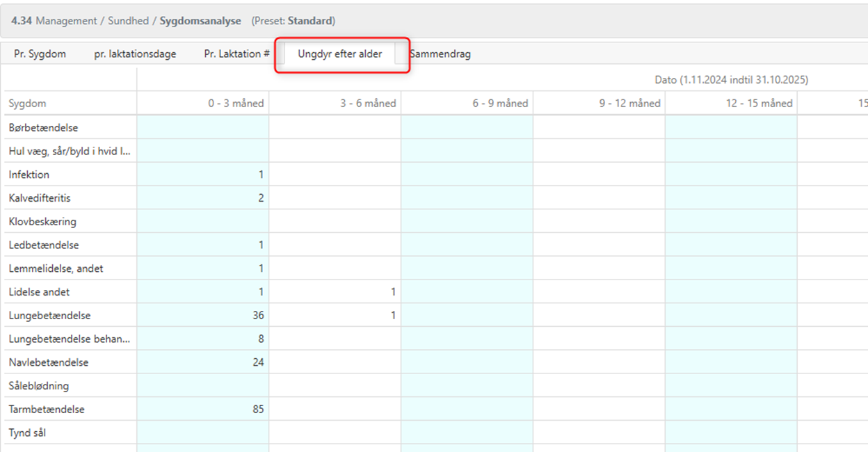Open the Standard preset label

tap(310, 21)
